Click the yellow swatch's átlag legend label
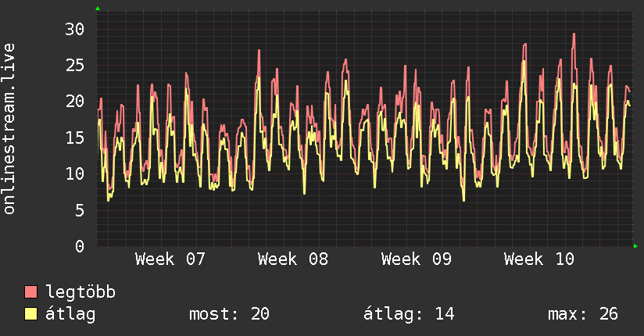 click(x=70, y=314)
